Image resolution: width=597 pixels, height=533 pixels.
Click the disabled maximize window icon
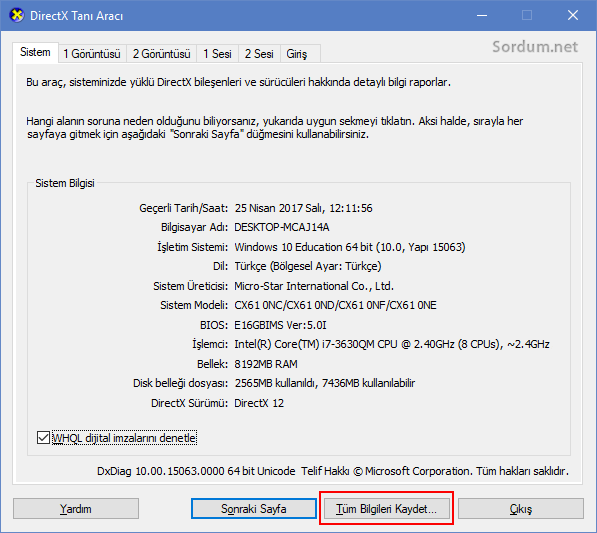(x=527, y=16)
